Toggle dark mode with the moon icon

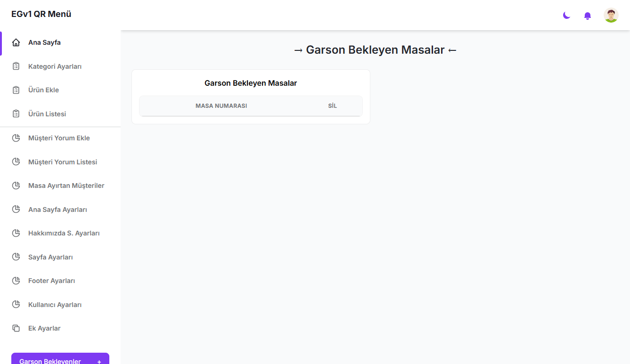[x=566, y=16]
